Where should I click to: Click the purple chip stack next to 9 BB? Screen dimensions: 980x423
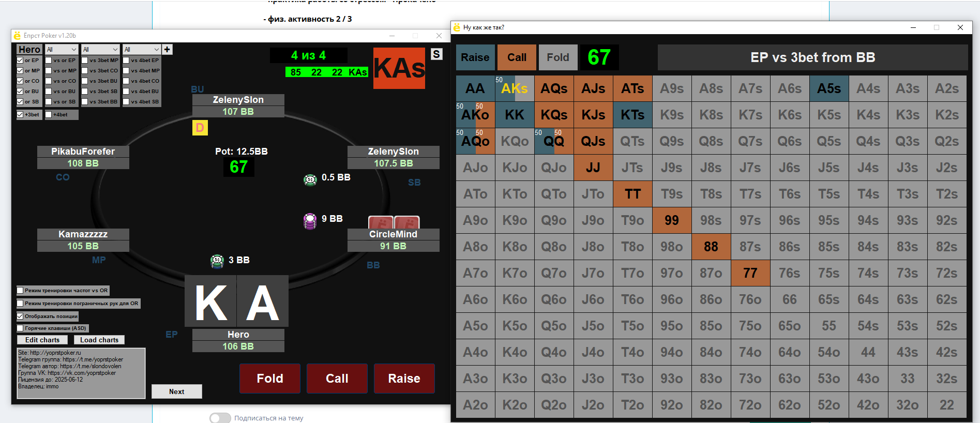pos(310,221)
